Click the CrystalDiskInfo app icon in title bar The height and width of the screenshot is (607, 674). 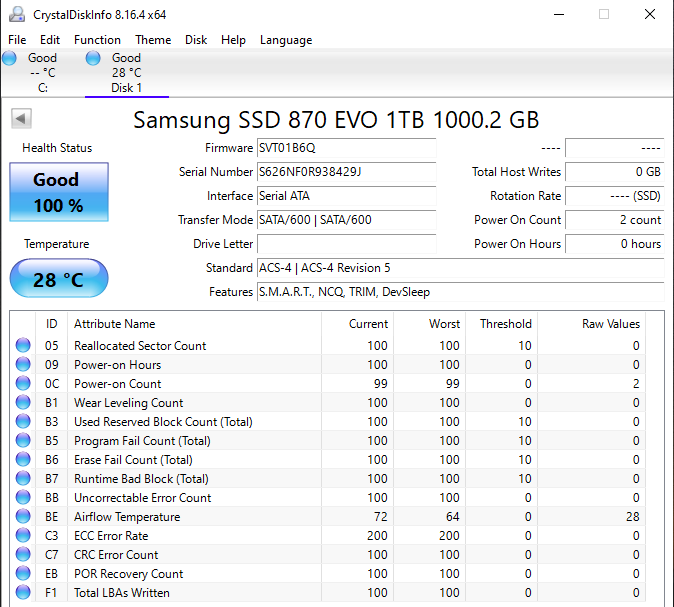coord(17,15)
